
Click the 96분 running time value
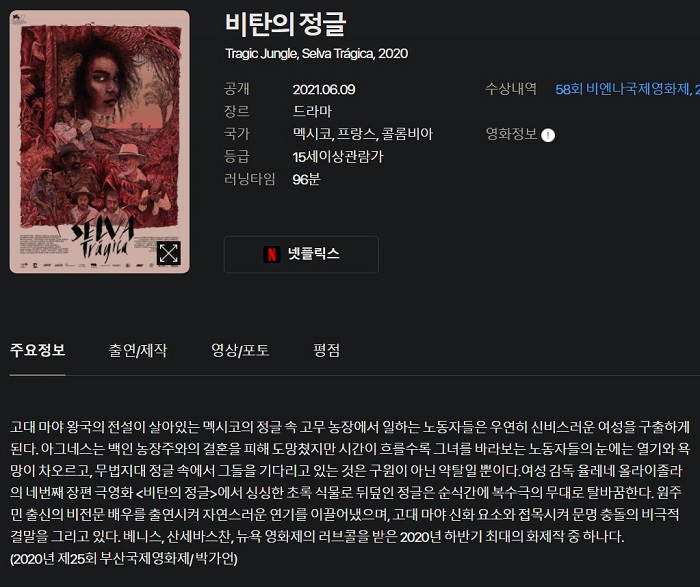[x=306, y=179]
